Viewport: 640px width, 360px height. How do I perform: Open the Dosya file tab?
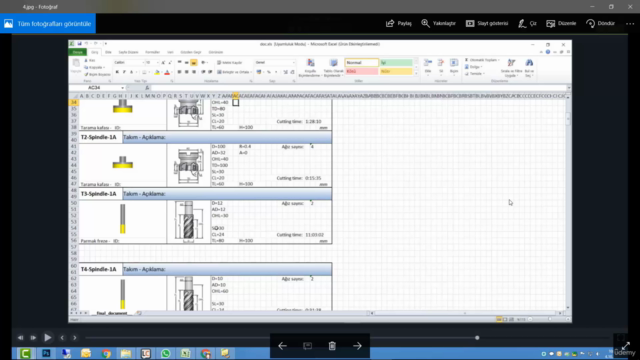pyautogui.click(x=78, y=52)
